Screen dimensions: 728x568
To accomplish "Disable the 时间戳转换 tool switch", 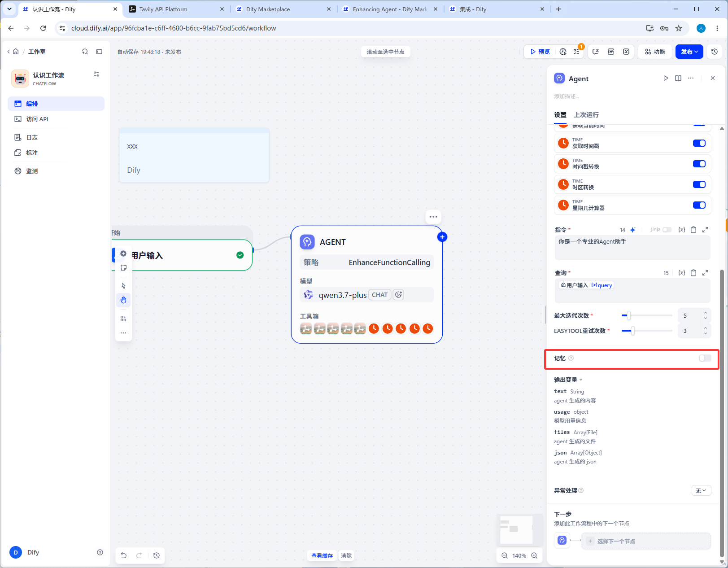I will point(699,164).
